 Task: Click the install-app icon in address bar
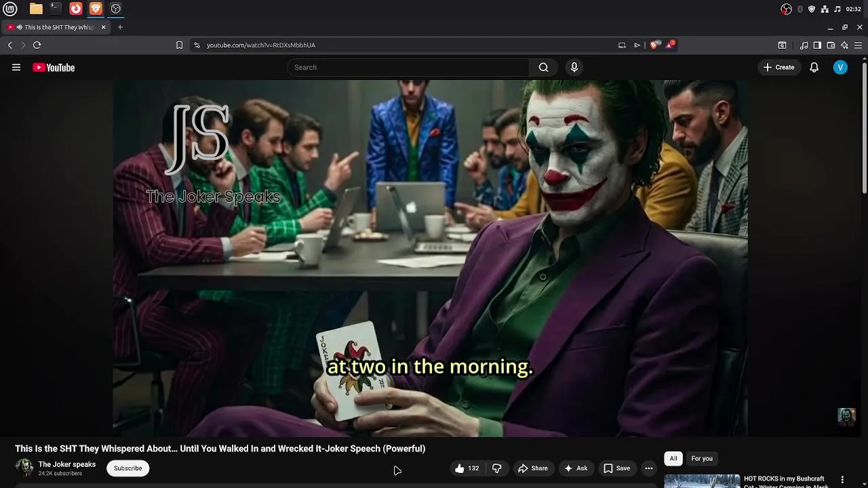(x=622, y=45)
